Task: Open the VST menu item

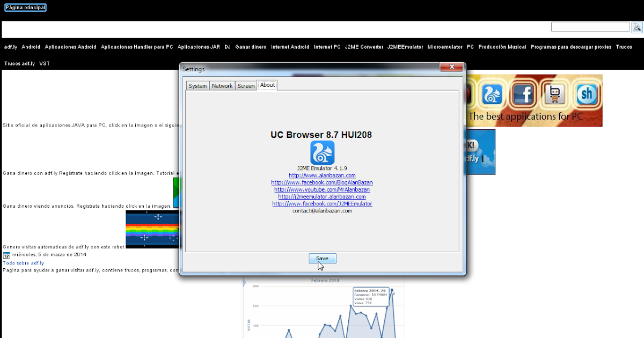Action: point(45,64)
